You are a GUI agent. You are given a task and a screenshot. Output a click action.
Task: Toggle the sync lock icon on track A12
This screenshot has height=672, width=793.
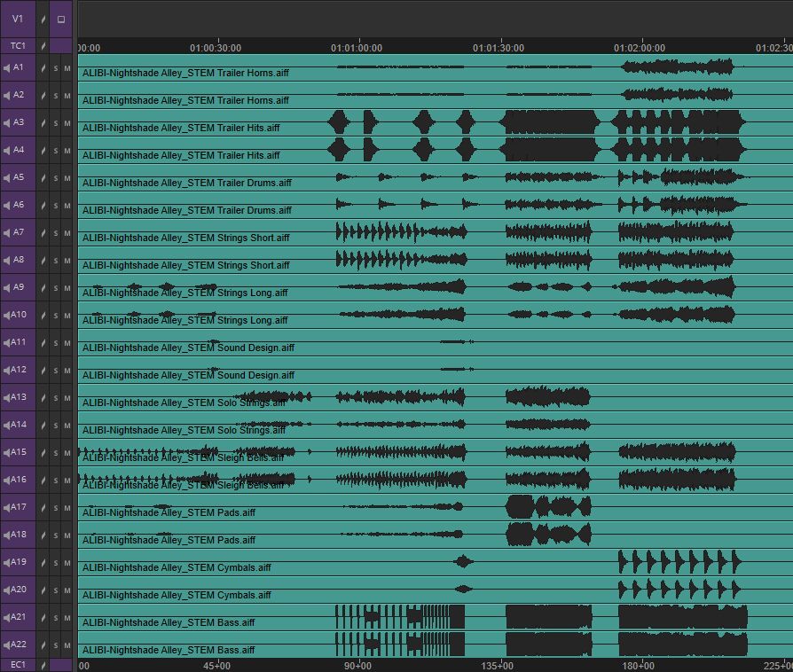[x=43, y=370]
